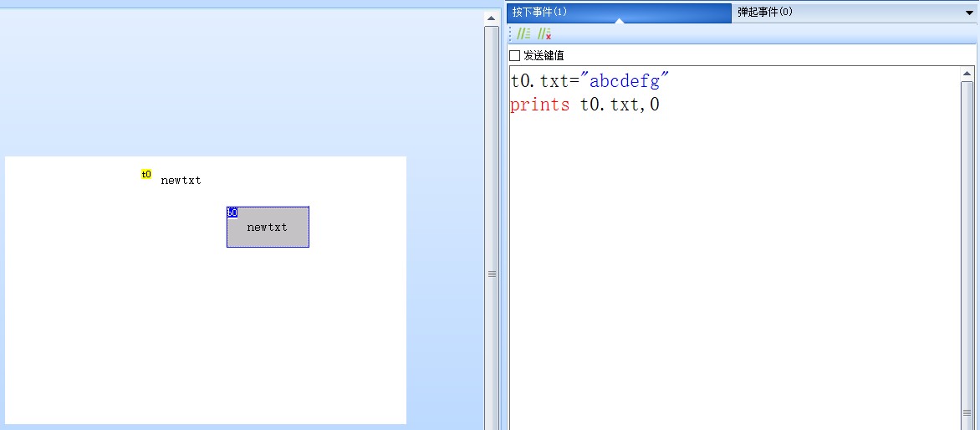Image resolution: width=980 pixels, height=430 pixels.
Task: Place cursor in the "abcdefg" string
Action: click(629, 82)
